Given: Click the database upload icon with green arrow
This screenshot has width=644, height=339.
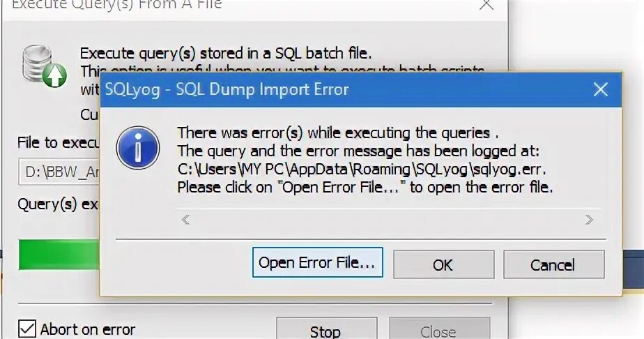Looking at the screenshot, I should click(x=45, y=66).
